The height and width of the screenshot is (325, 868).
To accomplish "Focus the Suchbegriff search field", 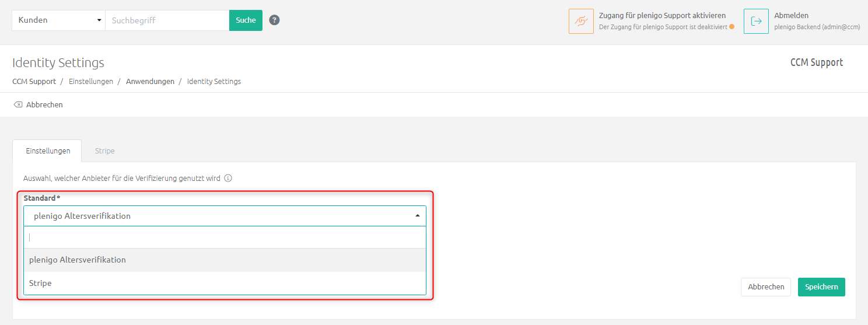I will [167, 20].
